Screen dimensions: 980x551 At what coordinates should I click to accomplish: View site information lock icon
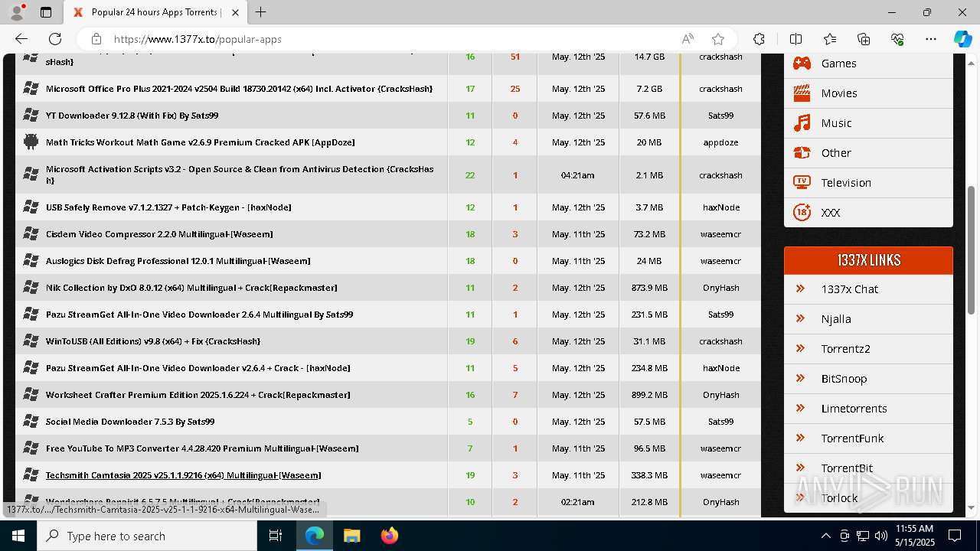[x=96, y=39]
